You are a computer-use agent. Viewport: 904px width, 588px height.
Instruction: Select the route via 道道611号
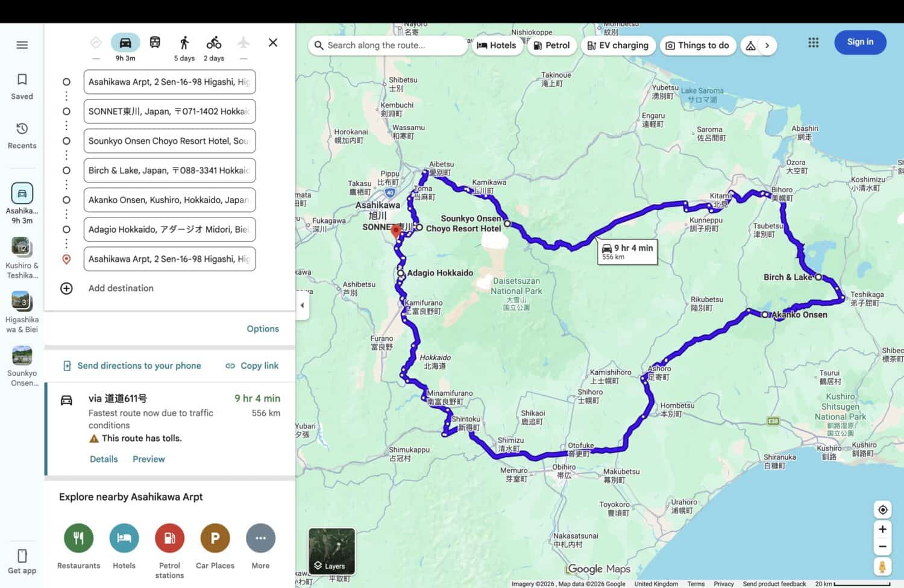click(x=171, y=429)
